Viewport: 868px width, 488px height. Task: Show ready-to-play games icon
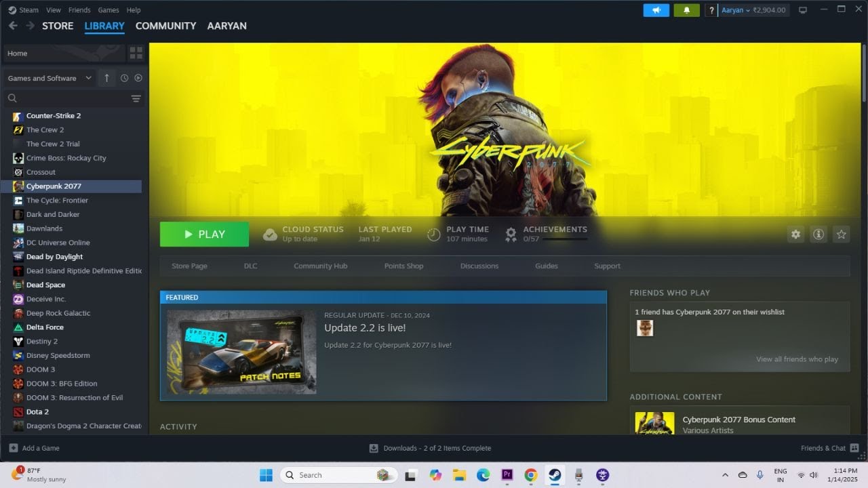pos(138,78)
